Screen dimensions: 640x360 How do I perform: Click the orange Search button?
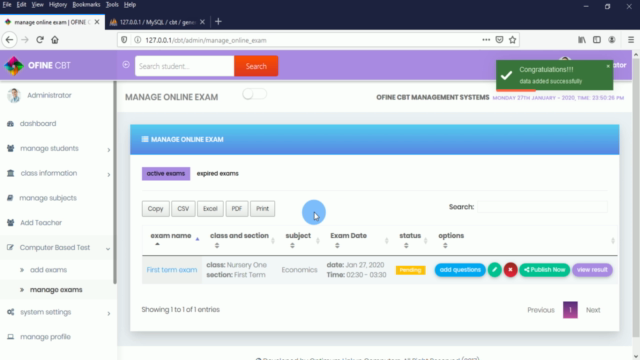coord(256,66)
